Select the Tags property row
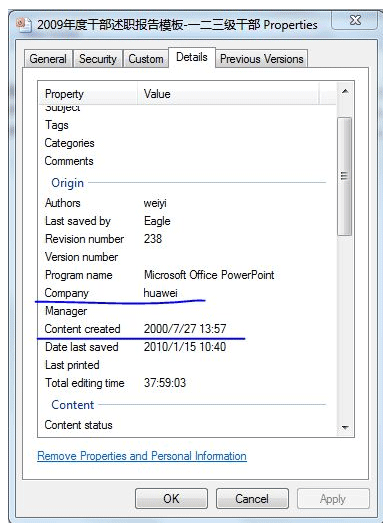 187,125
